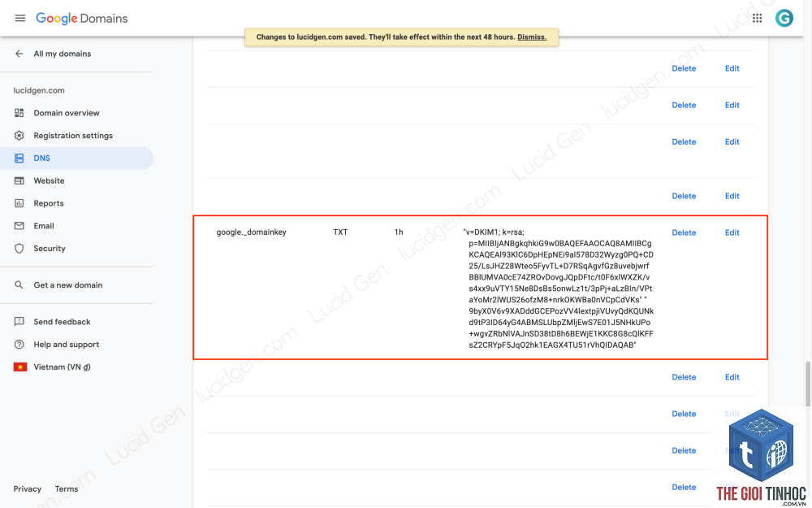The image size is (812, 508).
Task: Open the Reports section
Action: click(x=49, y=203)
